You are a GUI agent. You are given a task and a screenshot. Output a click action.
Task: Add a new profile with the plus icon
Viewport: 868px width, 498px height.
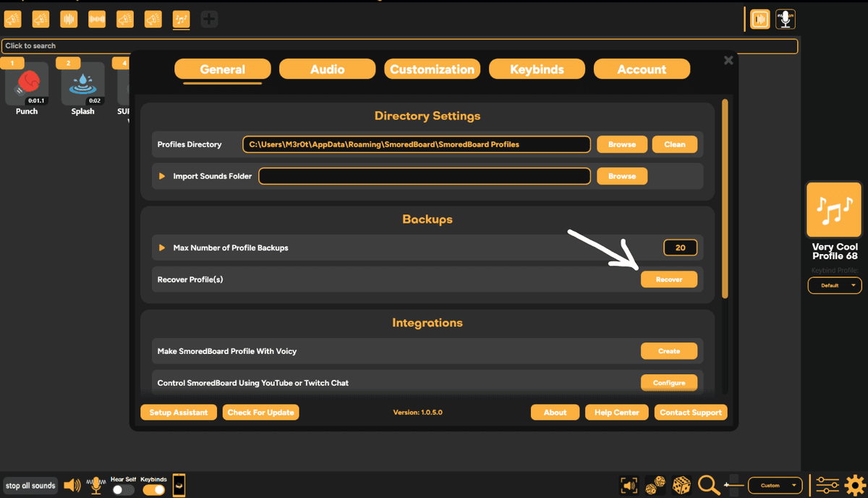click(209, 19)
